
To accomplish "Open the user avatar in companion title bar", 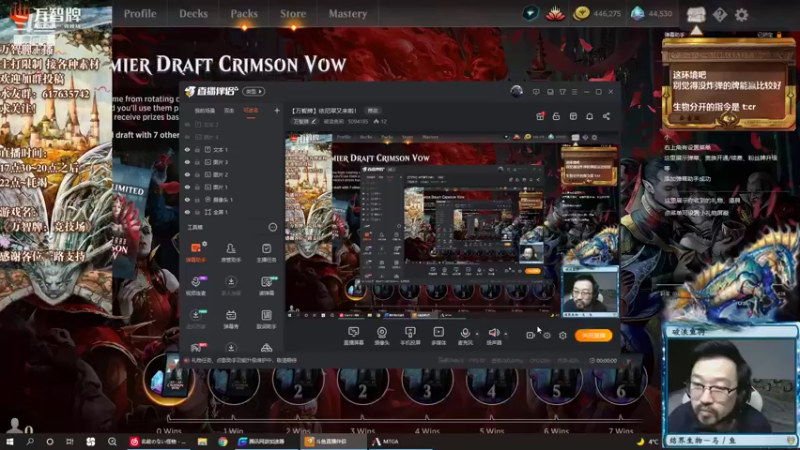I will (516, 92).
